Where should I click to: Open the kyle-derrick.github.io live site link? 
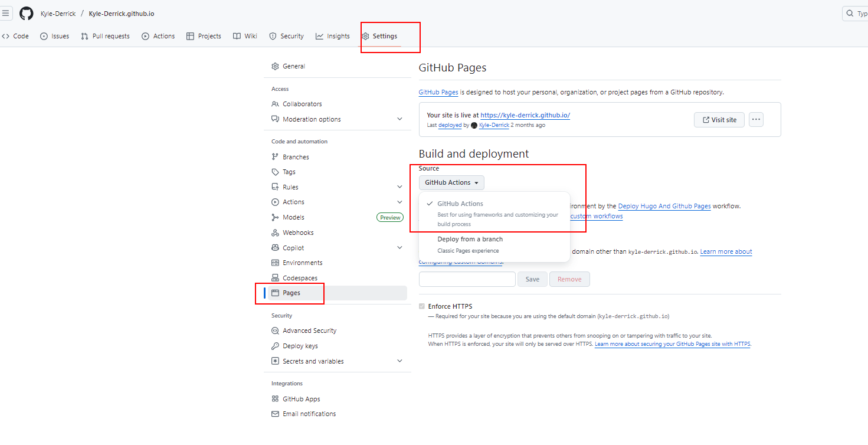525,115
